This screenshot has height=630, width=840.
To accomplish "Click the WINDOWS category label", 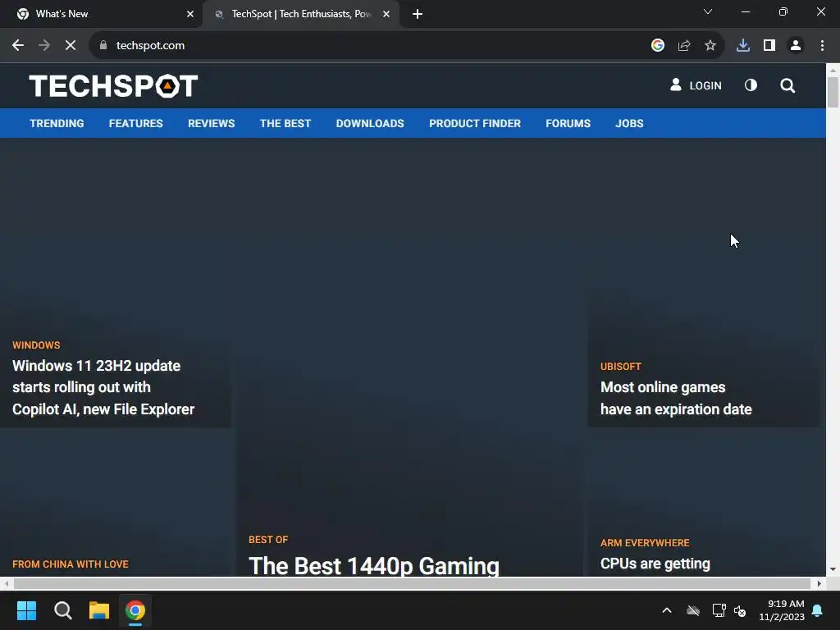I will coord(36,345).
